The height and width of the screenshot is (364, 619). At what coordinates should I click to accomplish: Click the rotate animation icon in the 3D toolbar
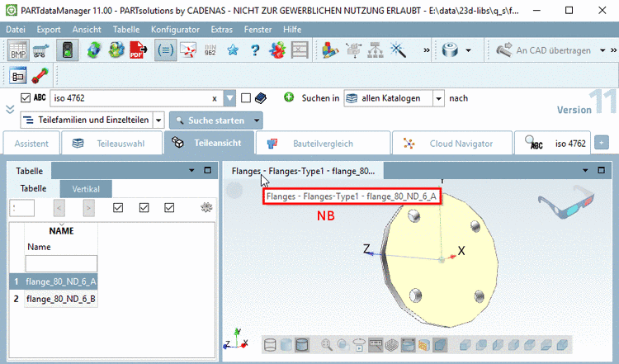[359, 345]
